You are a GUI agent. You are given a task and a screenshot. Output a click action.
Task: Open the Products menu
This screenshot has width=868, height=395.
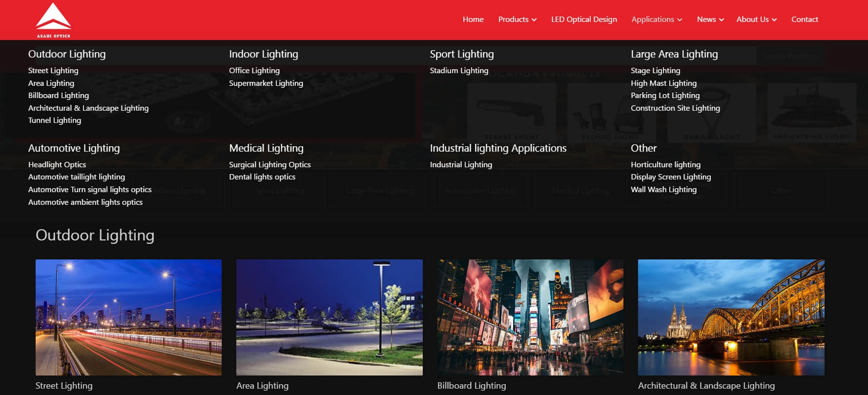pyautogui.click(x=517, y=20)
